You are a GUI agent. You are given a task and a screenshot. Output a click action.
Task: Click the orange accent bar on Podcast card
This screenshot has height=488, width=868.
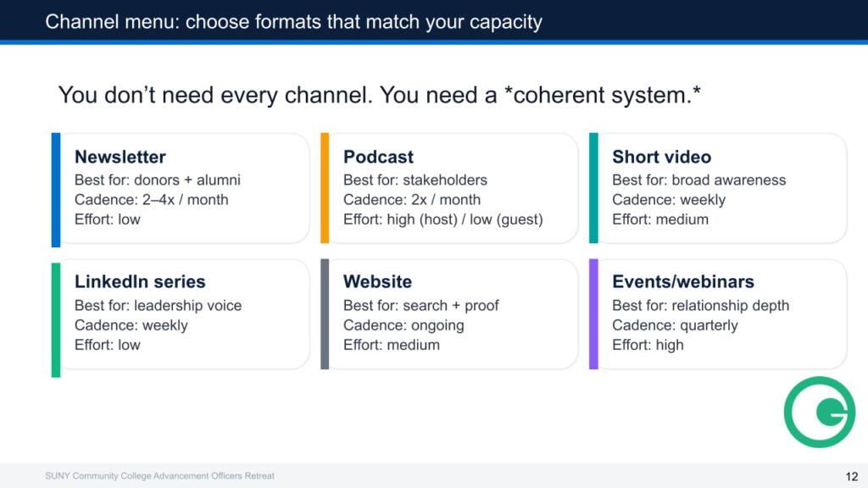tap(325, 187)
